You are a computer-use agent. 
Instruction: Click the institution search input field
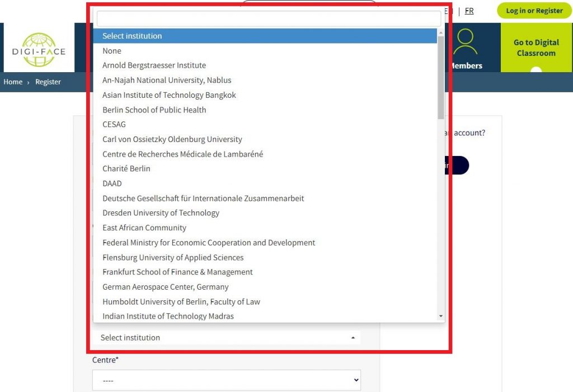pyautogui.click(x=269, y=18)
